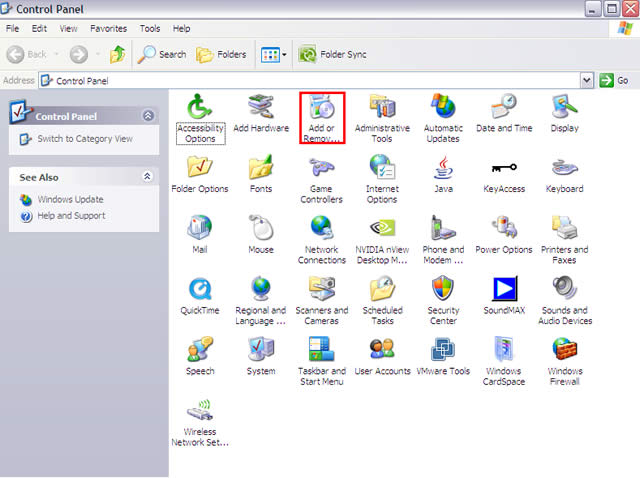
Task: Open Game Controllers applet
Action: pyautogui.click(x=322, y=179)
